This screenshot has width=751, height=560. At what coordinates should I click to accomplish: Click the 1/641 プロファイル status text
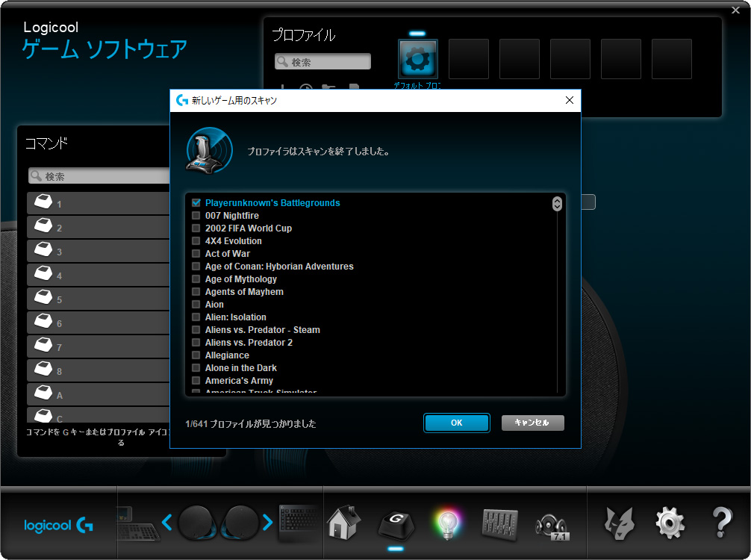click(x=251, y=423)
